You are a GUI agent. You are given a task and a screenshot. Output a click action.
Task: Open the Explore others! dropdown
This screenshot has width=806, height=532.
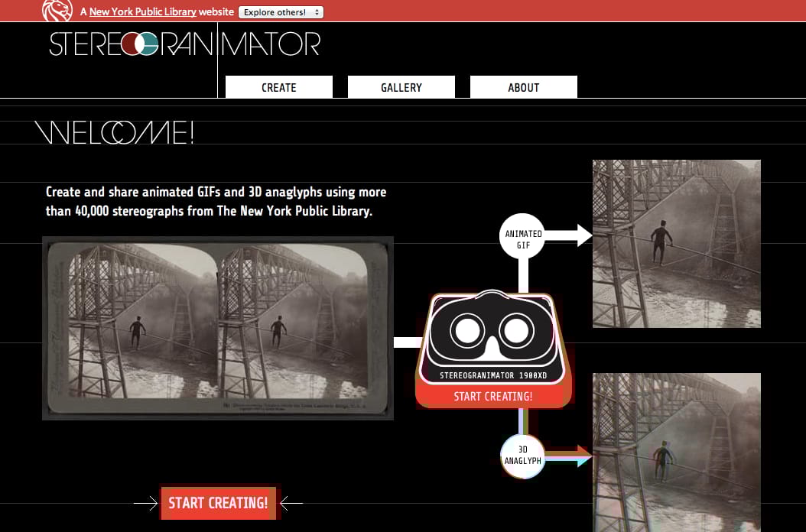coord(281,11)
